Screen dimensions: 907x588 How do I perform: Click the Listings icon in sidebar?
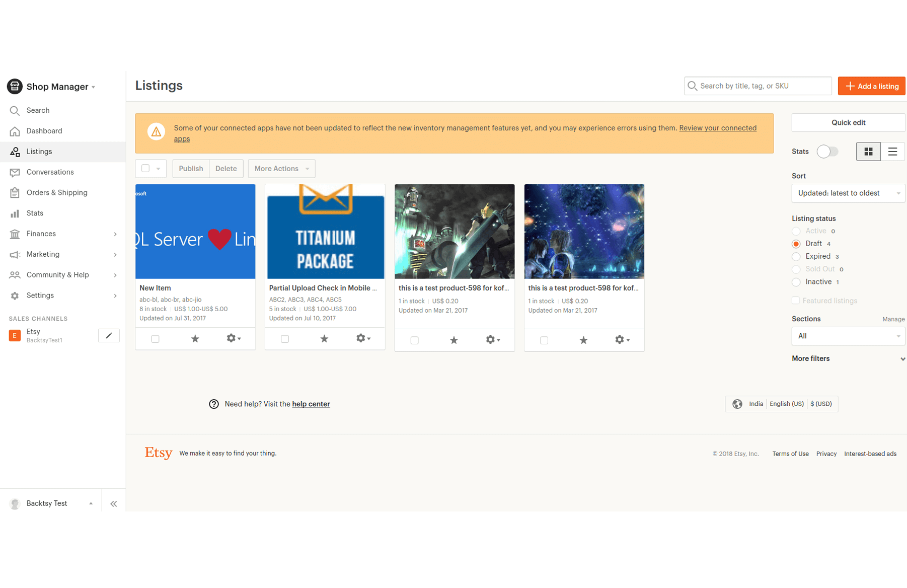pyautogui.click(x=15, y=152)
